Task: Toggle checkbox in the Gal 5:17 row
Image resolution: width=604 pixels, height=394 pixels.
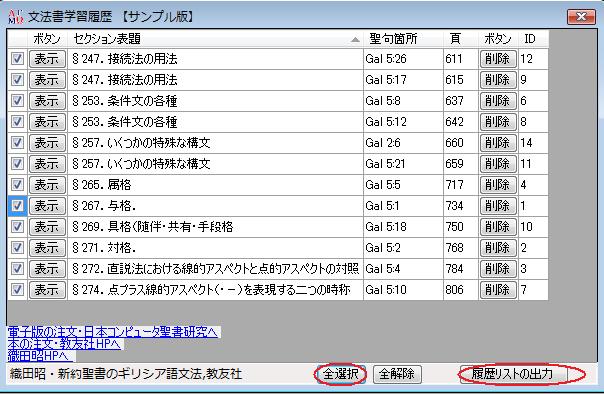Action: coord(17,80)
